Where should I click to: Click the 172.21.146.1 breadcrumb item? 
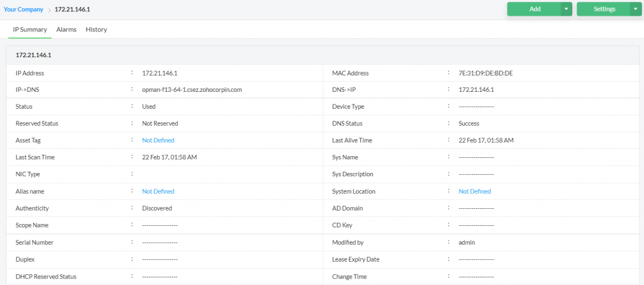(71, 9)
